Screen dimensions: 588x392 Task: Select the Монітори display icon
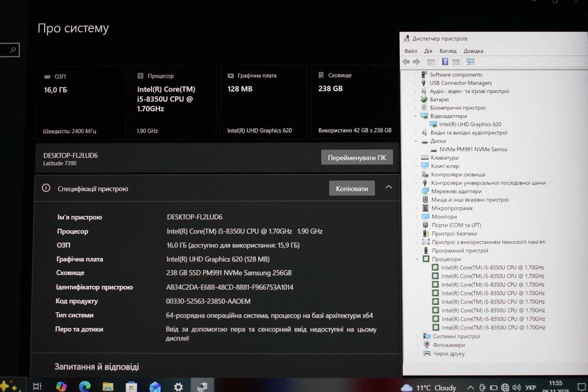[425, 216]
